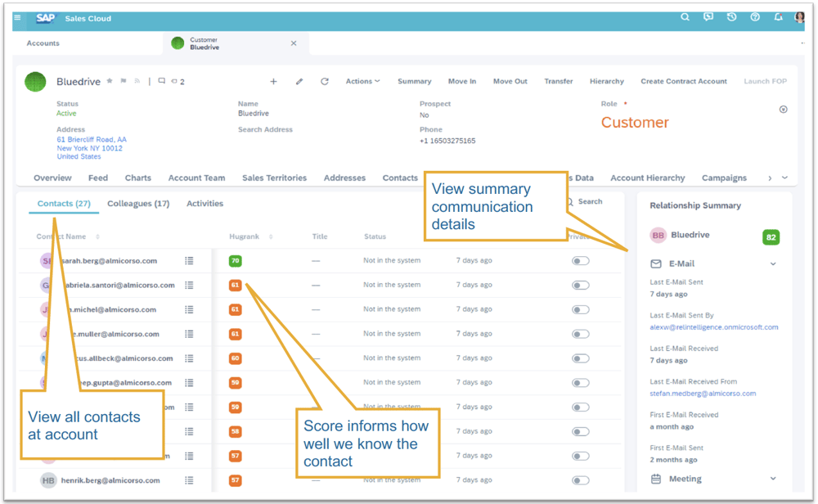This screenshot has width=818, height=504.
Task: Click the green 82 score badge
Action: point(771,237)
